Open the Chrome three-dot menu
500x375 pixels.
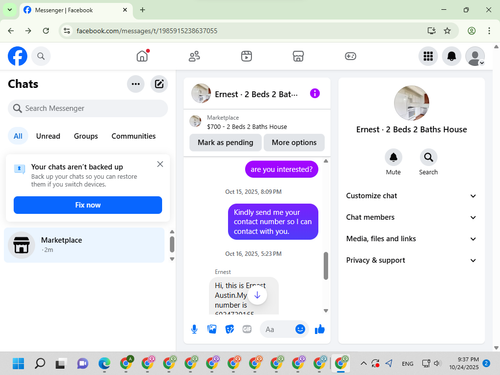pos(489,31)
